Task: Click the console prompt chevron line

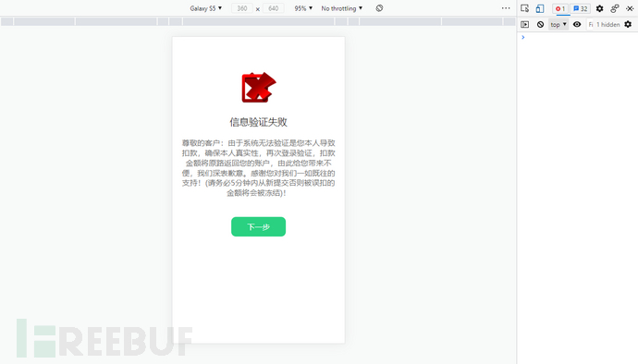Action: (x=577, y=37)
